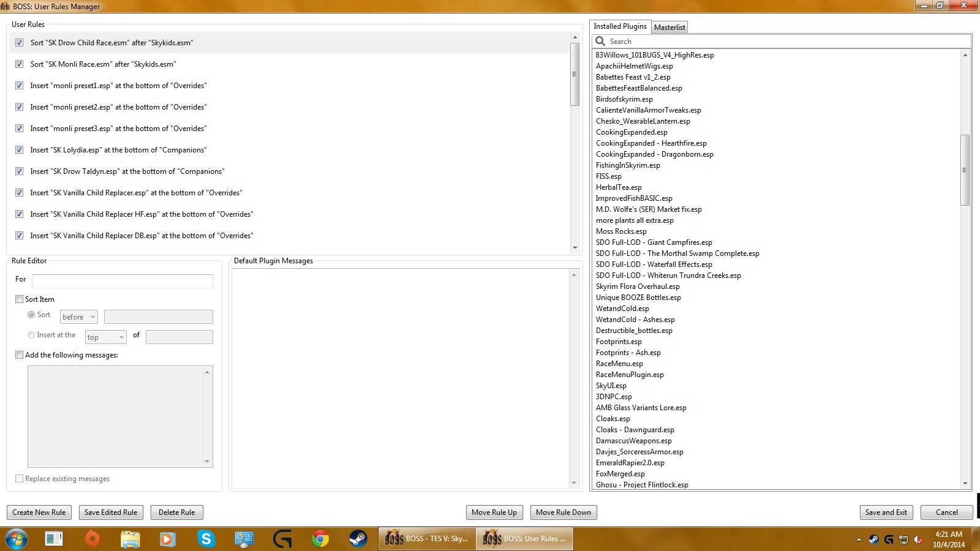
Task: Select "RaceMenu.esp" in the plugin list
Action: pyautogui.click(x=619, y=364)
